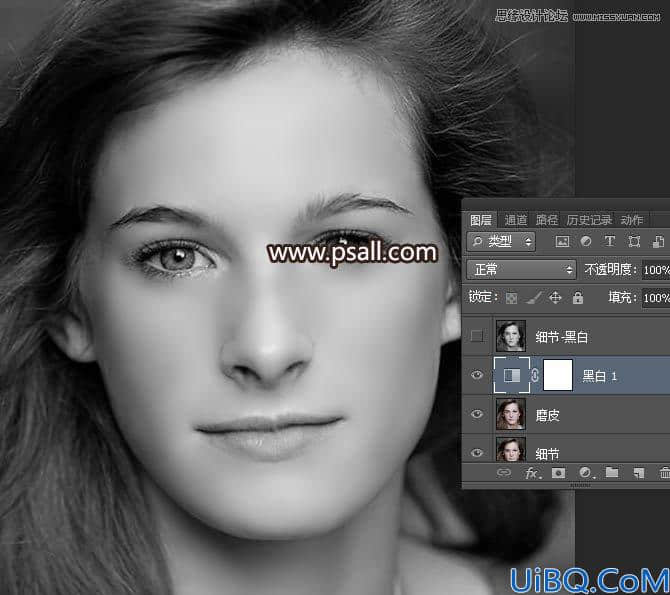
Task: Select the layer named 细节
Action: [547, 454]
